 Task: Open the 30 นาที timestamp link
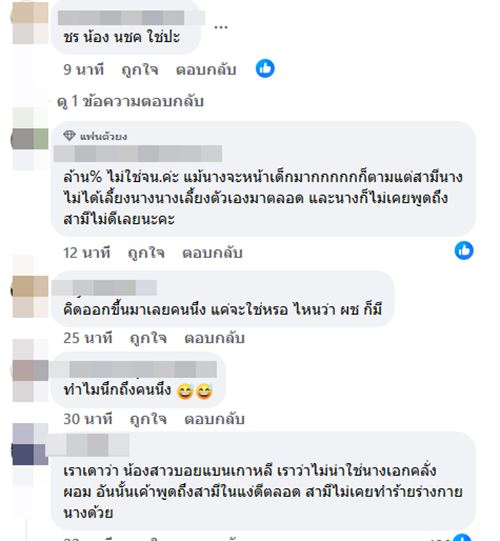[88, 419]
